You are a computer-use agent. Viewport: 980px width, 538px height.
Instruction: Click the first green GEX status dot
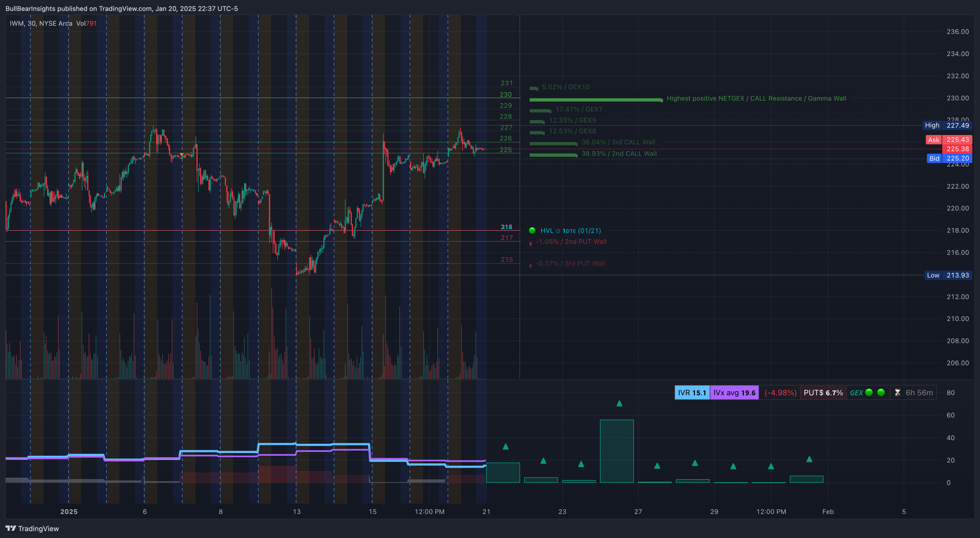tap(869, 392)
